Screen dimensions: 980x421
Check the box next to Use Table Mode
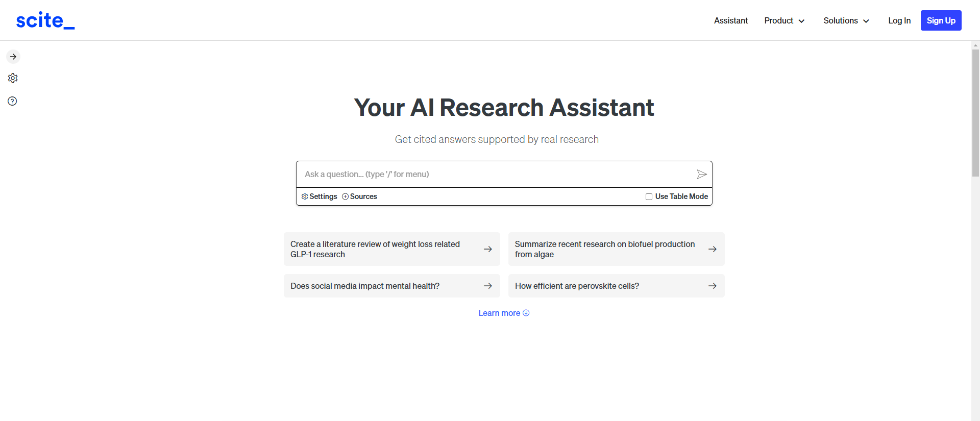(x=649, y=196)
